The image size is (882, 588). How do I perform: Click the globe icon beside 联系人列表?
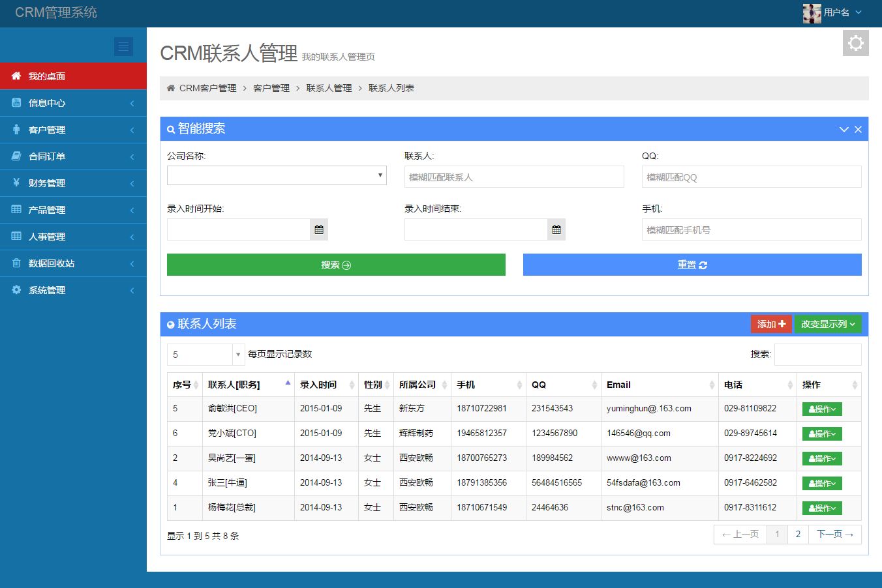pos(171,325)
